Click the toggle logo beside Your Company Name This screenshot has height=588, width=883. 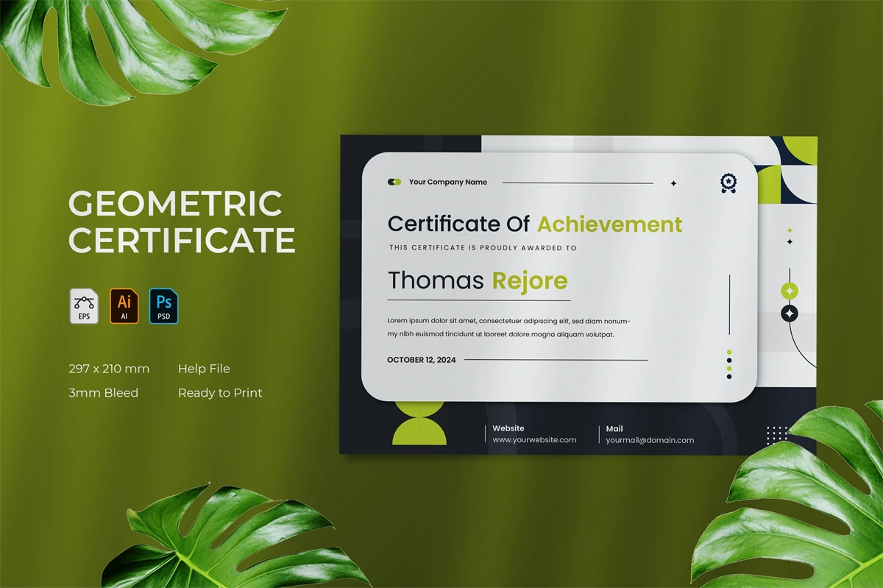(394, 182)
